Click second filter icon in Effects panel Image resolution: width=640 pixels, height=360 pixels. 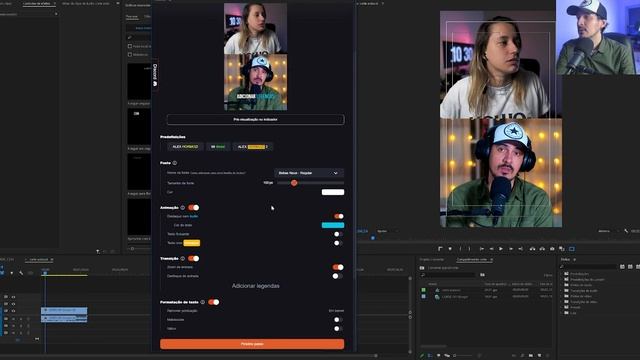tap(630, 267)
